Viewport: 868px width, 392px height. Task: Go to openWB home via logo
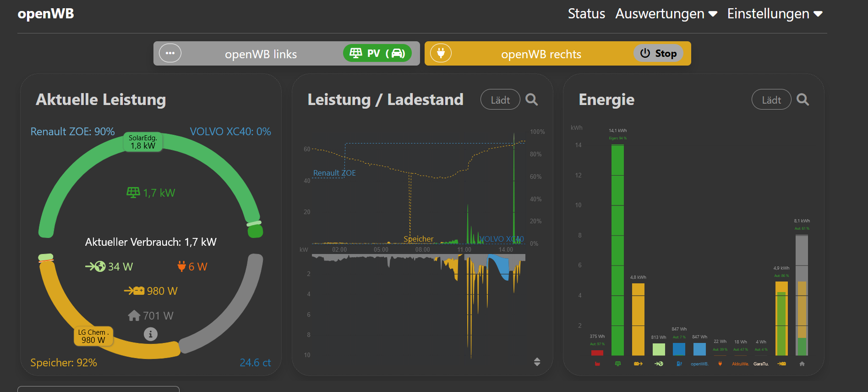pyautogui.click(x=46, y=14)
